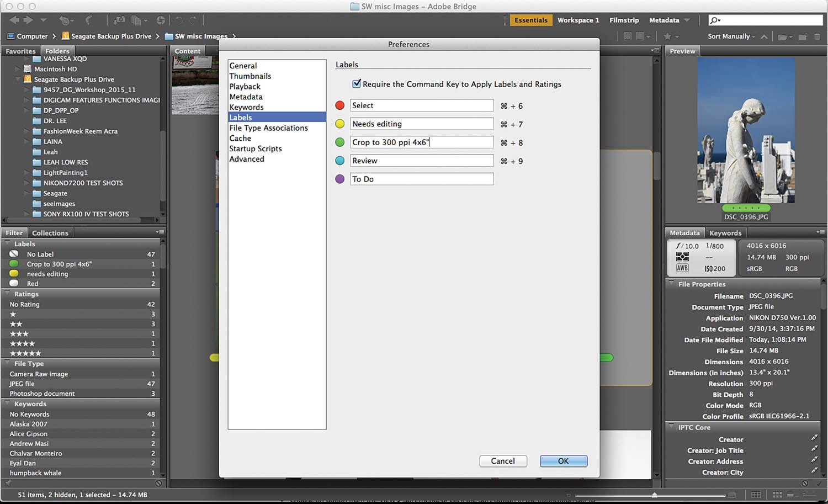Uncheck Require the Command Key option
This screenshot has width=828, height=504.
click(357, 84)
